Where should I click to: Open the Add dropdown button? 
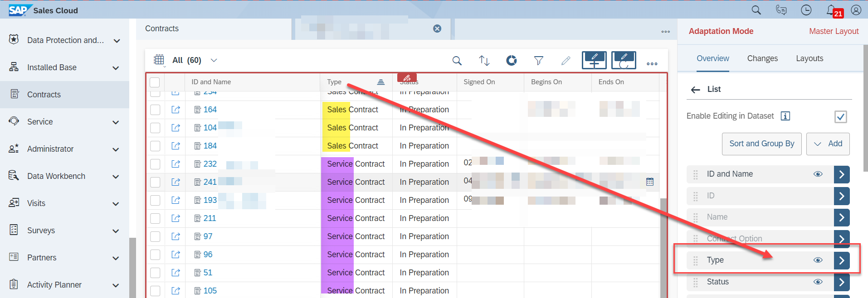[828, 144]
